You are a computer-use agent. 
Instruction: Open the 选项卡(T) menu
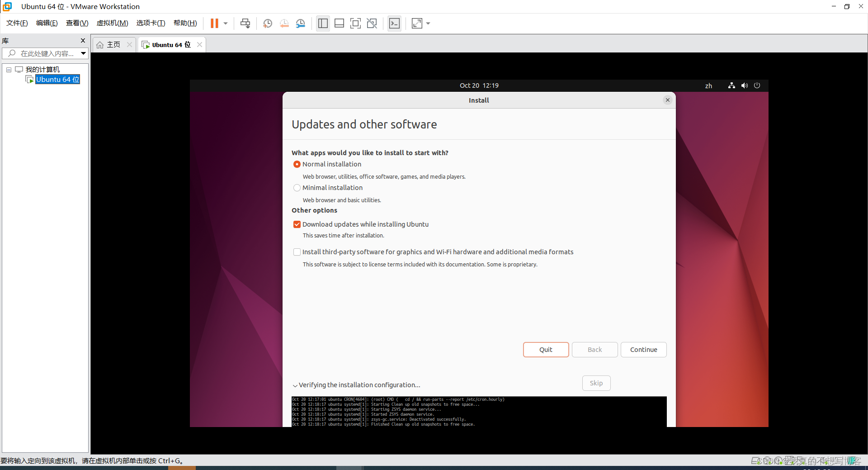pyautogui.click(x=151, y=23)
